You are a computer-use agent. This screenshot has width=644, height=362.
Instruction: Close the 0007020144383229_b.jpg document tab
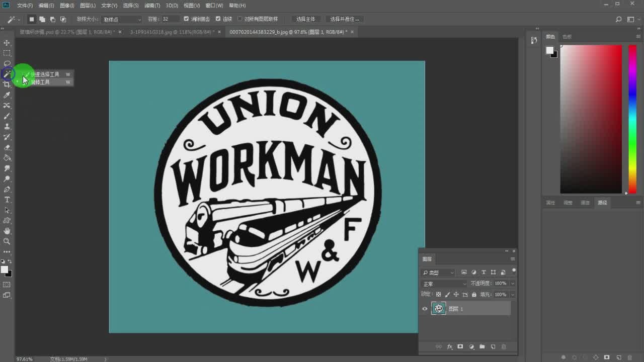click(x=352, y=32)
